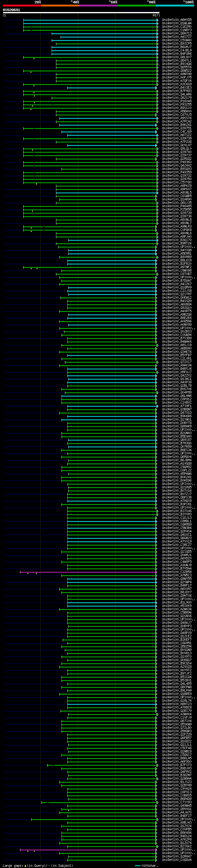The height and width of the screenshot is (868, 197).
Task: Click the white query sequence bar
Action: point(81,13)
